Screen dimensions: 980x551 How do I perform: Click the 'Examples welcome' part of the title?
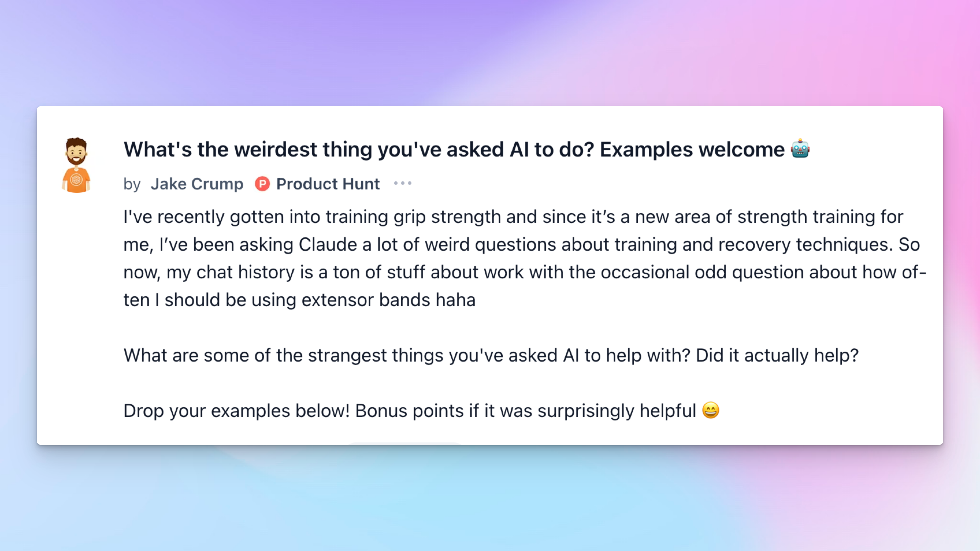tap(692, 149)
